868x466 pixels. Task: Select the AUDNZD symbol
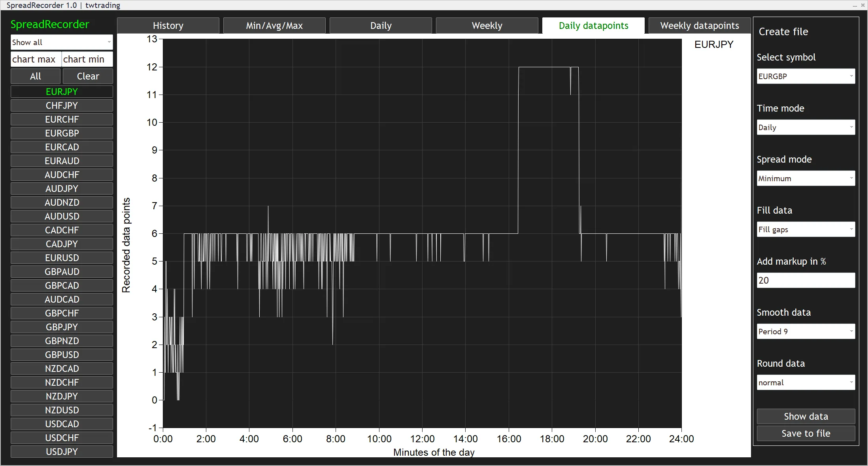(x=62, y=203)
